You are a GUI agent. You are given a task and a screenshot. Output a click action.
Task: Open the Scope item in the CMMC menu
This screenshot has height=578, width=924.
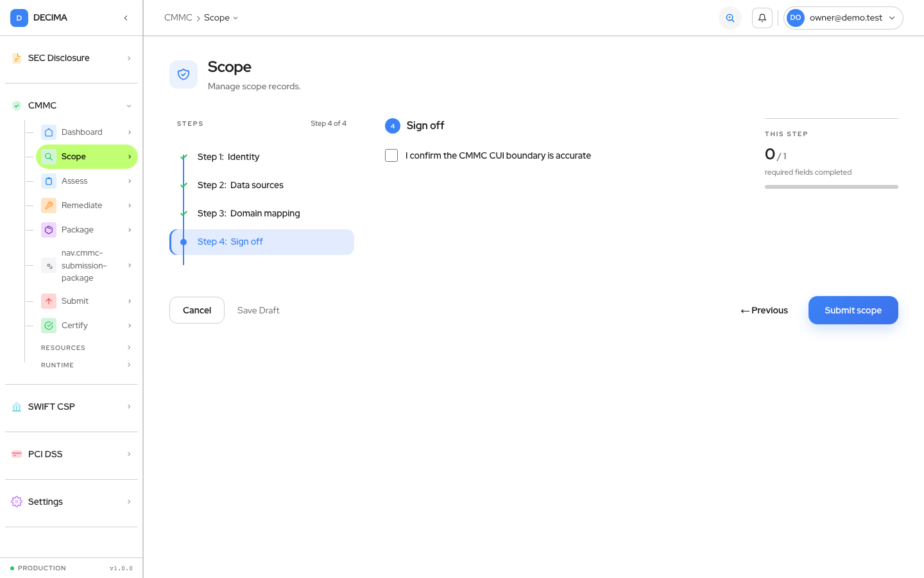click(87, 157)
